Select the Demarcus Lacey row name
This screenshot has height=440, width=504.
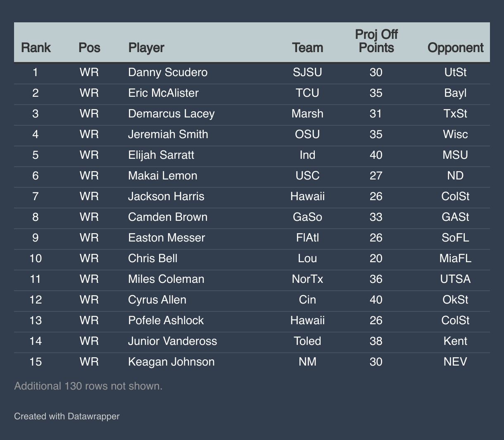point(171,114)
